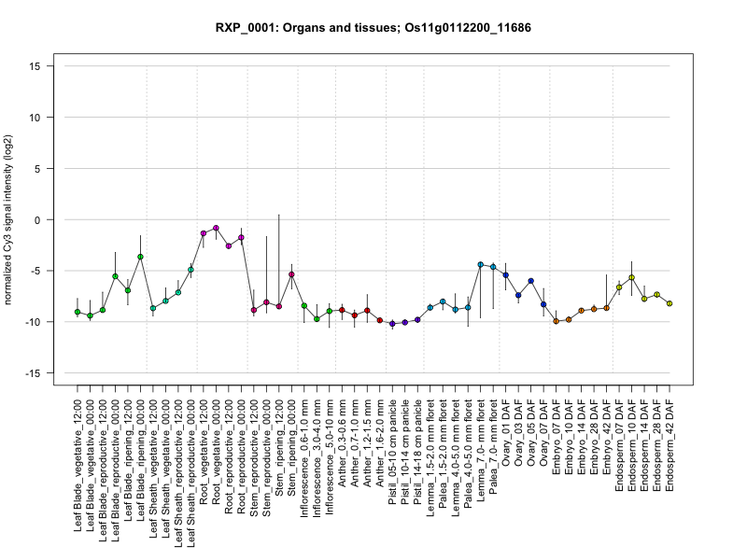Image resolution: width=747 pixels, height=560 pixels.
Task: Click the x-axis label Leaf Blade_vegetative_12:00
Action: (78, 456)
